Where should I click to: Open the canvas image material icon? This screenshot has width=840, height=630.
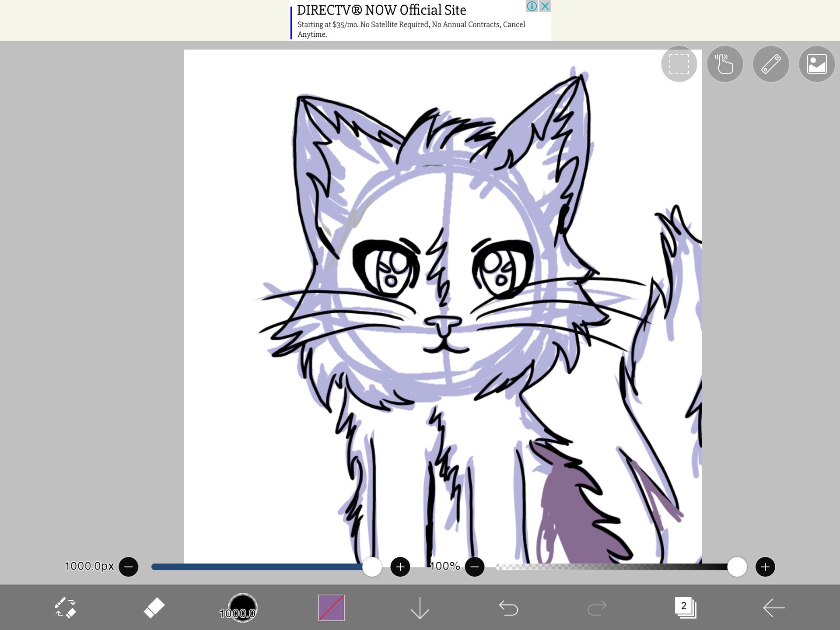pos(817,64)
